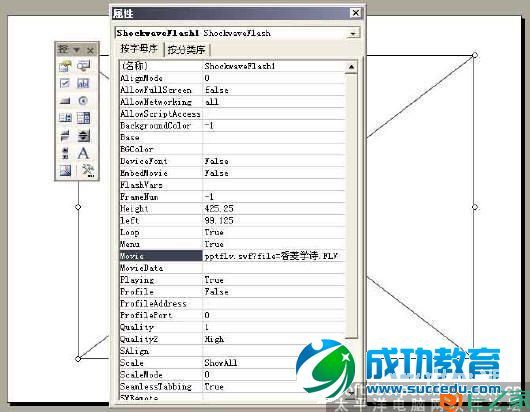Select the ProfileAddress property
The width and height of the screenshot is (530, 412).
161,304
